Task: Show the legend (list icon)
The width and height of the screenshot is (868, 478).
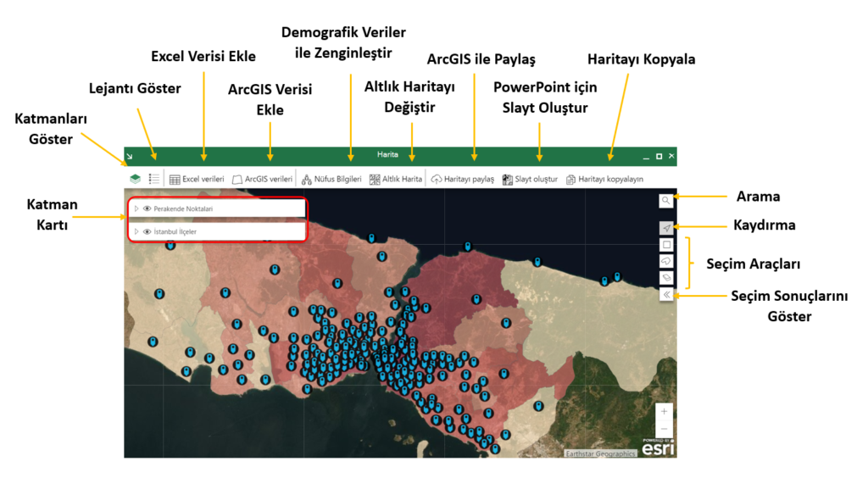Action: [154, 179]
